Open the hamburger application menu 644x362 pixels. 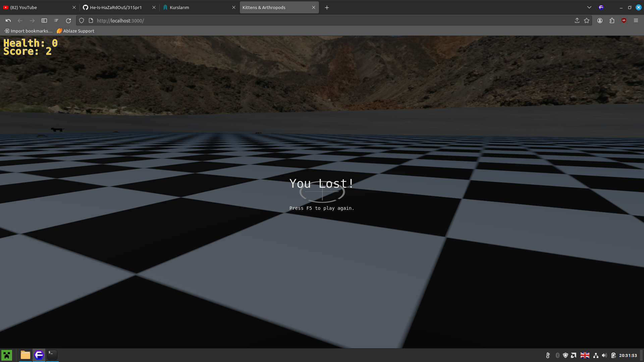[x=636, y=21]
